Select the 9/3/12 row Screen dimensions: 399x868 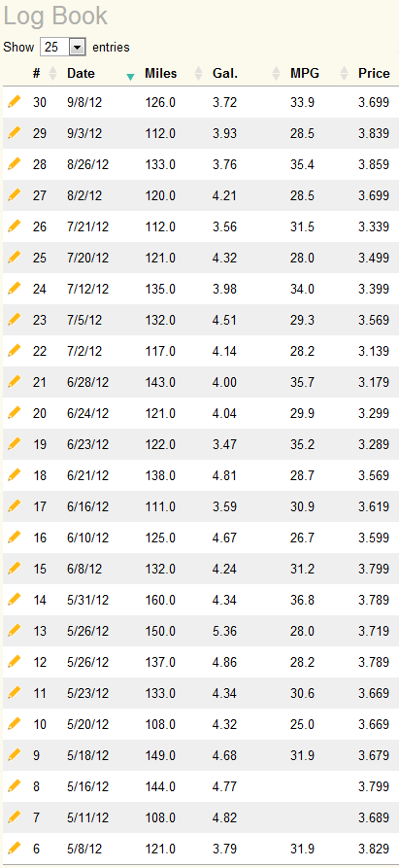(201, 133)
